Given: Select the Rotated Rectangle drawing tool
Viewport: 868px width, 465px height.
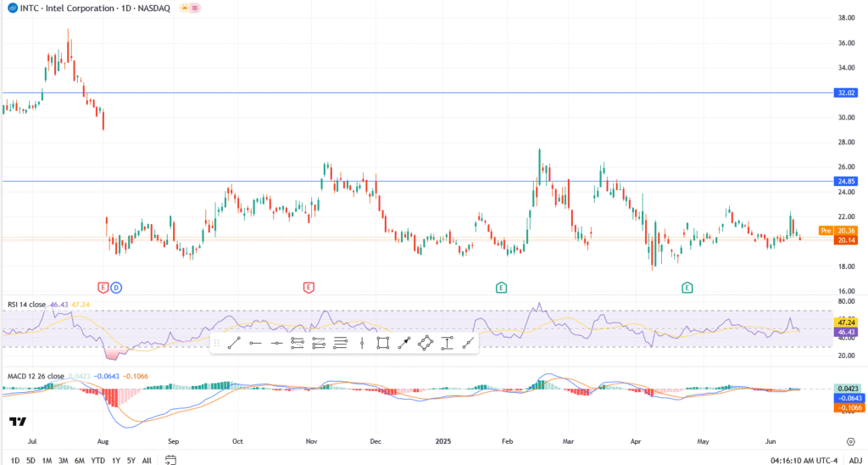Looking at the screenshot, I should coord(426,343).
